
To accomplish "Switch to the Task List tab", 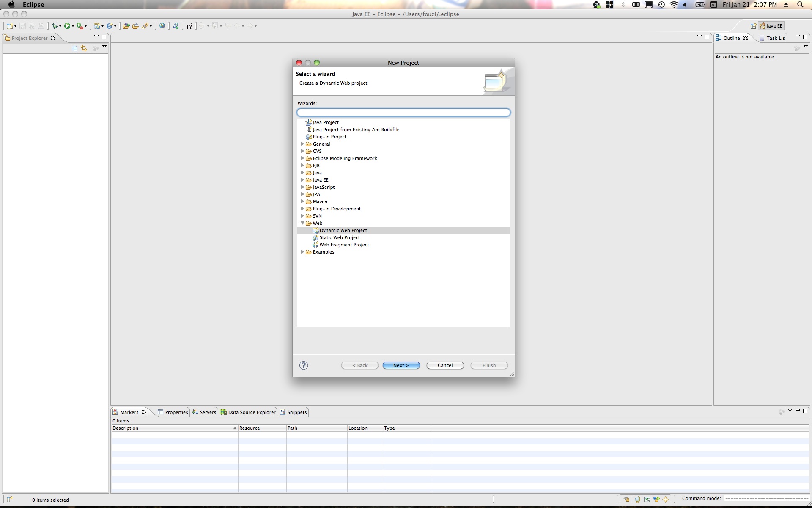I will coord(772,38).
